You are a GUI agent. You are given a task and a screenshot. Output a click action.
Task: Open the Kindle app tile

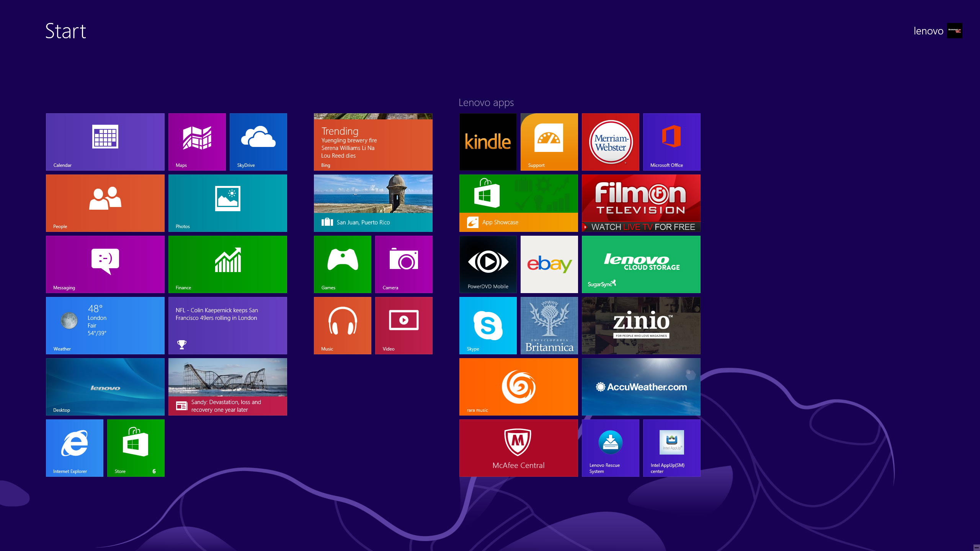pyautogui.click(x=488, y=142)
